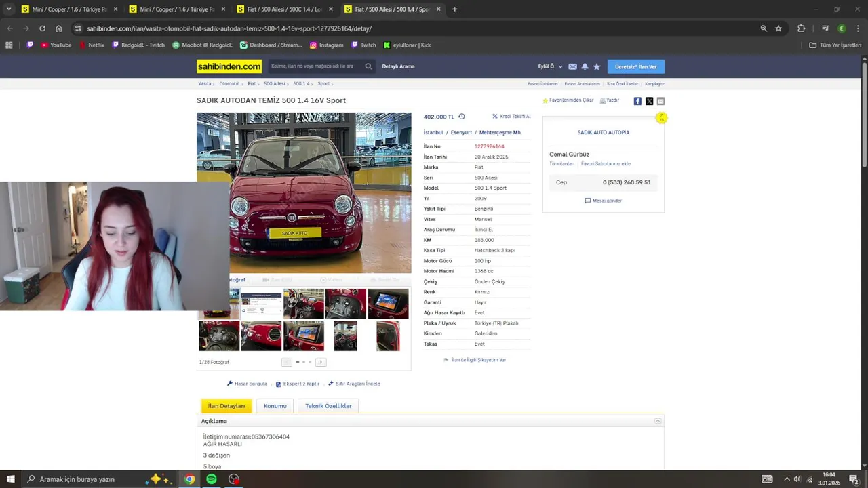Viewport: 868px width, 488px height.
Task: Show hidden system tray icons chevron
Action: point(787,479)
